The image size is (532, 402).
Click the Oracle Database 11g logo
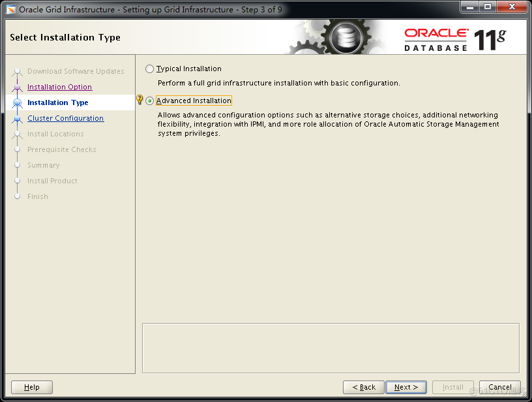pos(455,40)
